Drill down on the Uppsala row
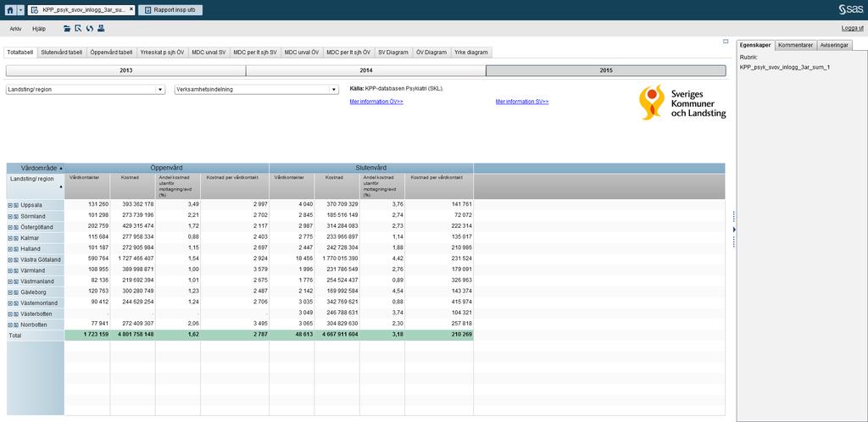This screenshot has height=422, width=868. (16, 205)
